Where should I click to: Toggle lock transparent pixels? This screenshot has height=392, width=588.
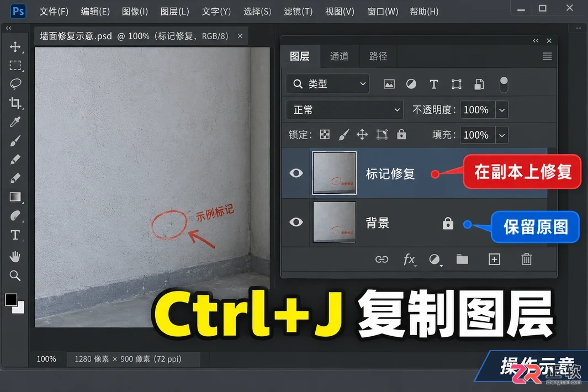[325, 134]
